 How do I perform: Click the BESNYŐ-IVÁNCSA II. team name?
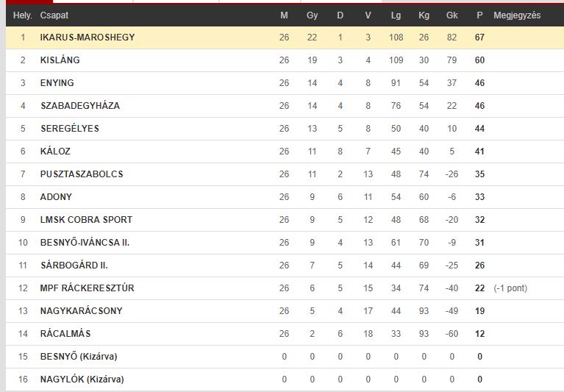[85, 243]
